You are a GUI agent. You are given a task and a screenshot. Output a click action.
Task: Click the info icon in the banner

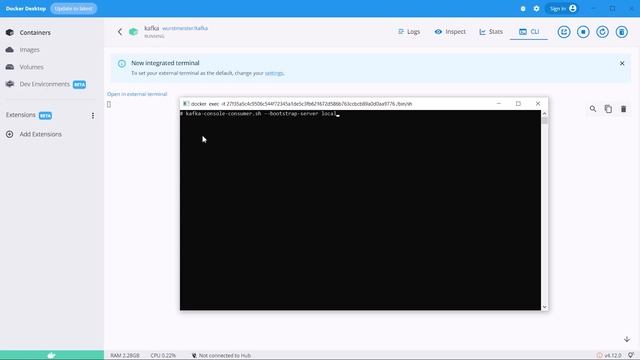tap(122, 64)
